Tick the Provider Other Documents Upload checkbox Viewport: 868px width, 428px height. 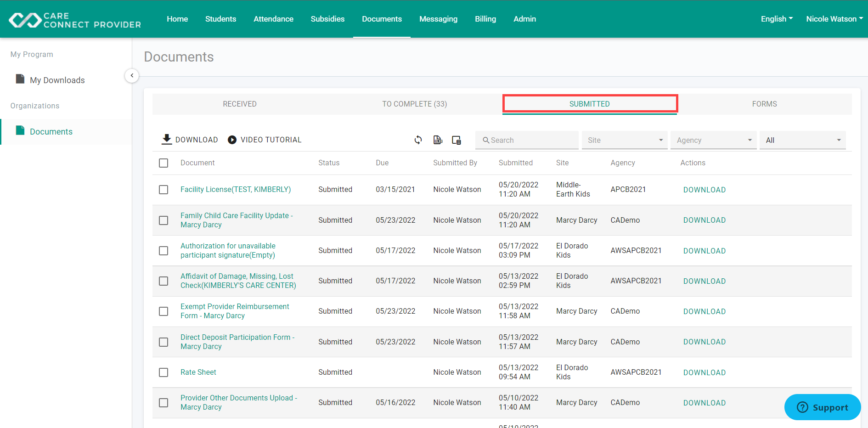[x=163, y=403]
